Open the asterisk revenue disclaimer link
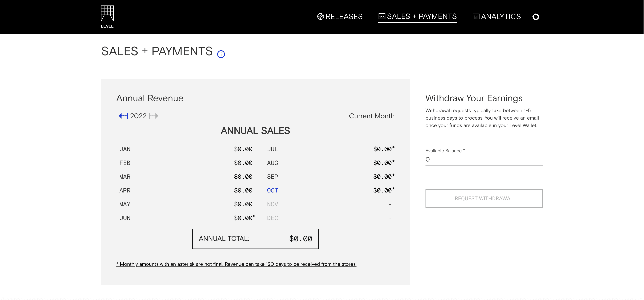This screenshot has height=300, width=644. (236, 264)
